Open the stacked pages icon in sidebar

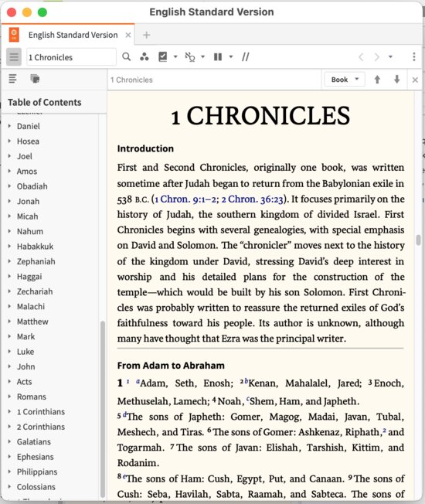(35, 79)
